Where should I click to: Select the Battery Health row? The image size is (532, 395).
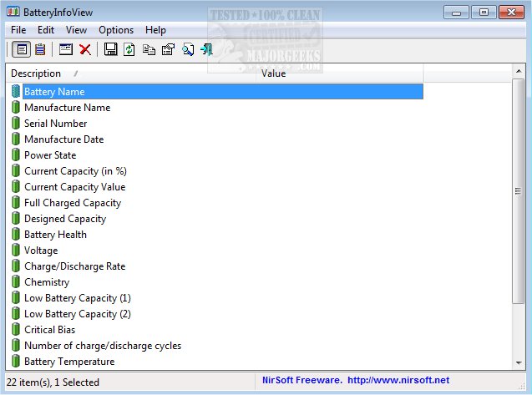coord(55,235)
